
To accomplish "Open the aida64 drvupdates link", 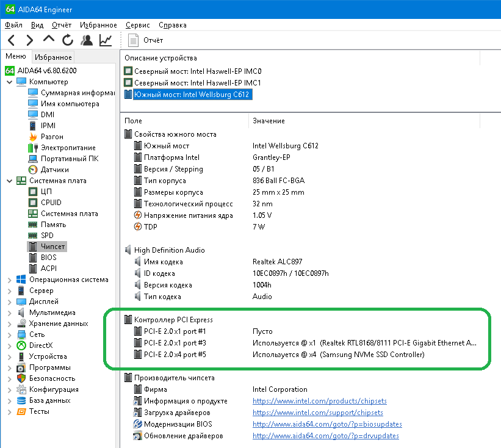I will tap(326, 436).
